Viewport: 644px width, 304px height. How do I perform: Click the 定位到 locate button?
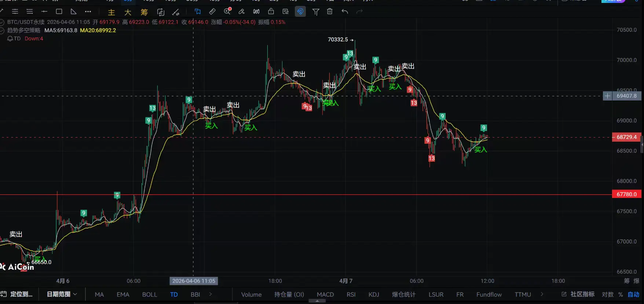17,294
